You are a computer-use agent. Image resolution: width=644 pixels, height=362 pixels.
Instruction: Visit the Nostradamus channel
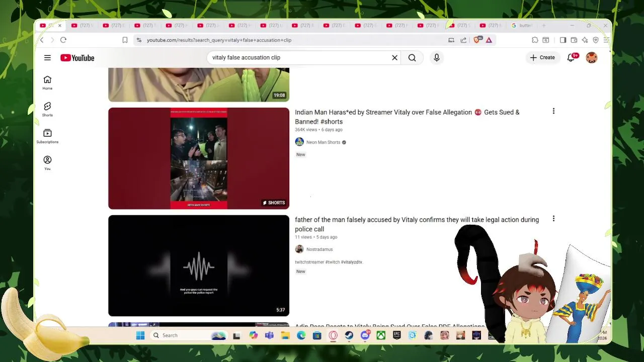coord(319,249)
